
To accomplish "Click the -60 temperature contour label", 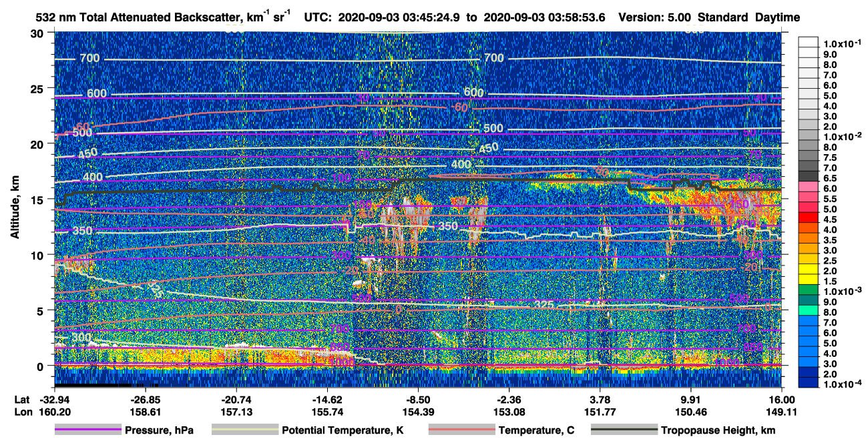I will [459, 107].
